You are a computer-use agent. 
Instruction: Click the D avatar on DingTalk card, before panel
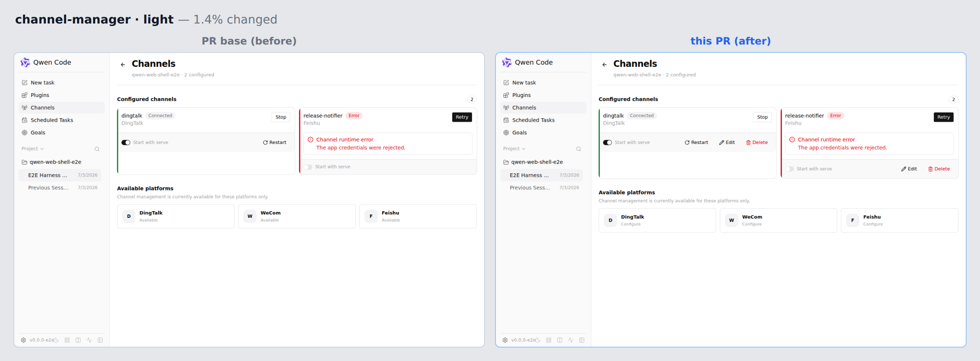click(x=129, y=216)
